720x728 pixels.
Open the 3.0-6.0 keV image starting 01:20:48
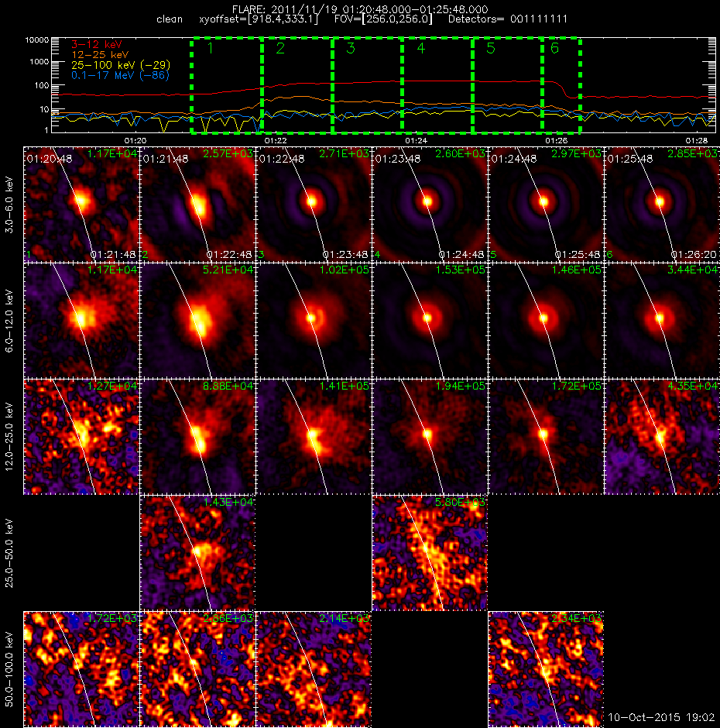tap(81, 204)
